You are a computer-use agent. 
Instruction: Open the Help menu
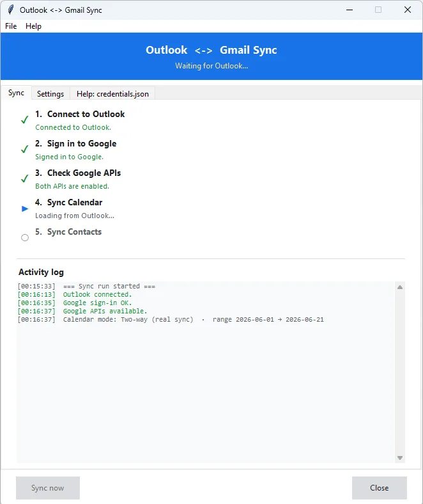pos(33,26)
